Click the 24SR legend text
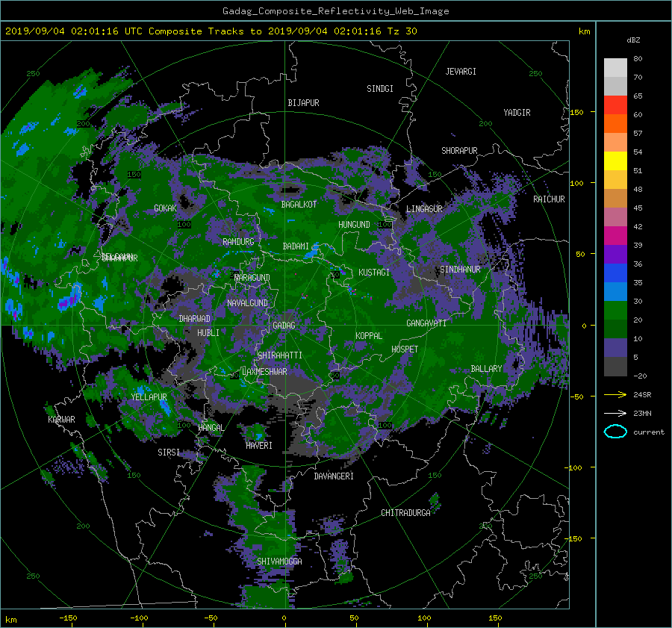The width and height of the screenshot is (672, 628). point(642,395)
